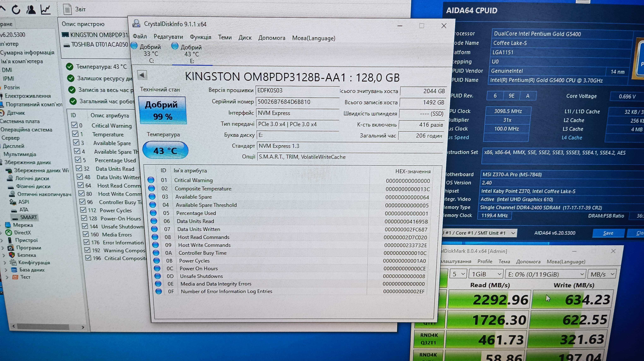The width and height of the screenshot is (644, 361).
Task: Open the AIDA64 graph toolbar icon
Action: tap(45, 9)
